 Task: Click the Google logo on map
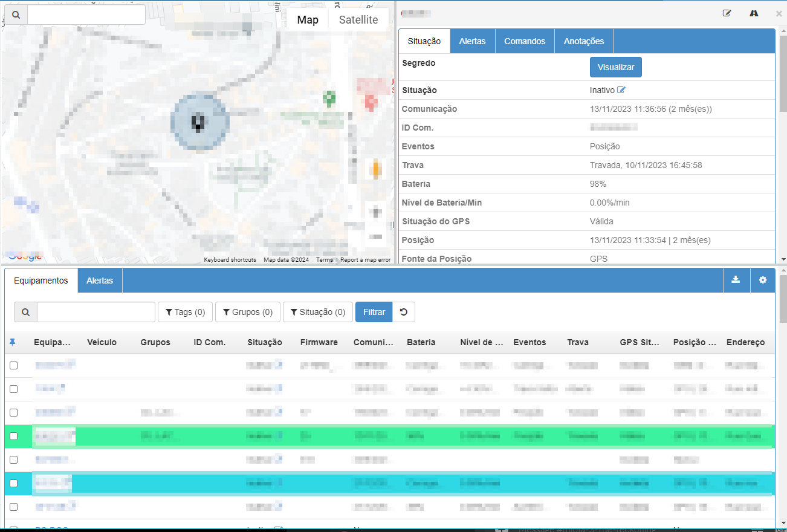[24, 257]
